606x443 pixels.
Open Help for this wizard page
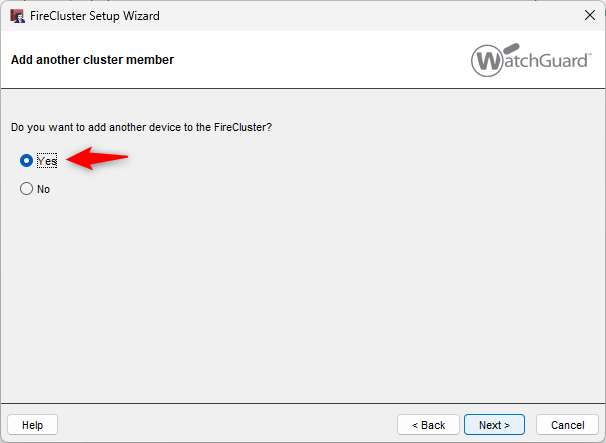pos(32,425)
